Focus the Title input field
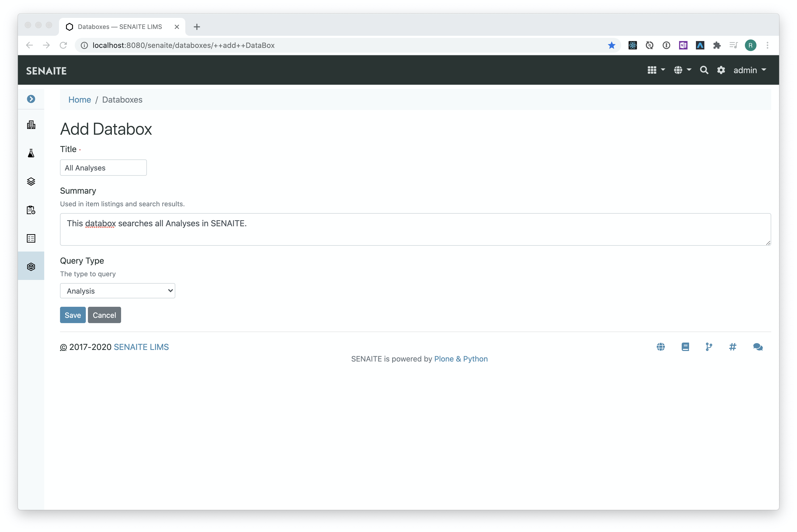797x532 pixels. (x=103, y=168)
